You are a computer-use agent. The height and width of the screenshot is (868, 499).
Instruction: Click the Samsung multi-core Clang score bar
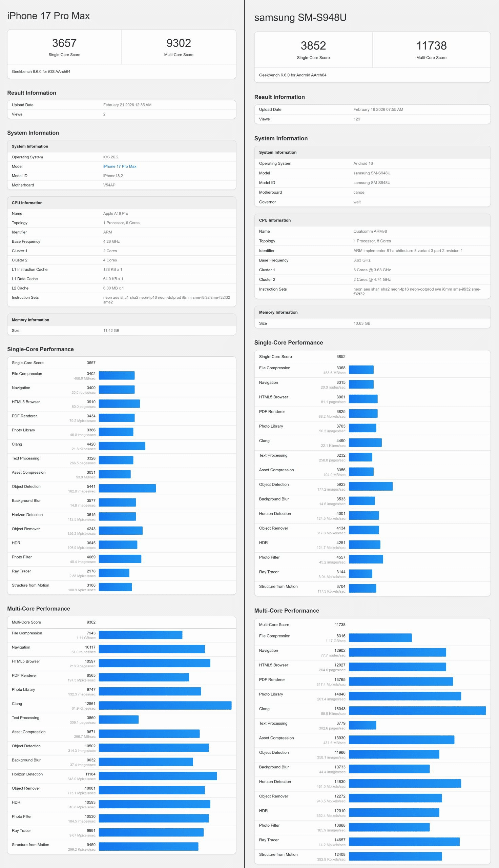coord(417,711)
